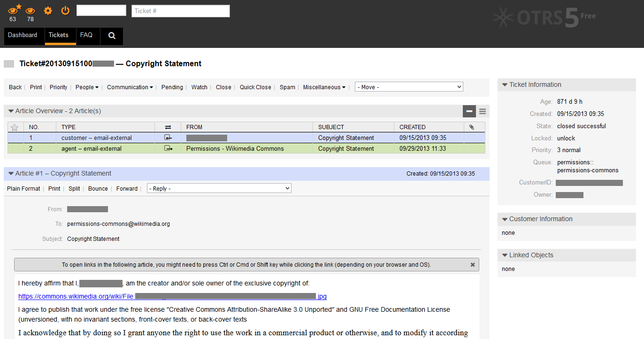Open the - Move - queue dropdown
Viewport: 644px width, 339px height.
[408, 86]
